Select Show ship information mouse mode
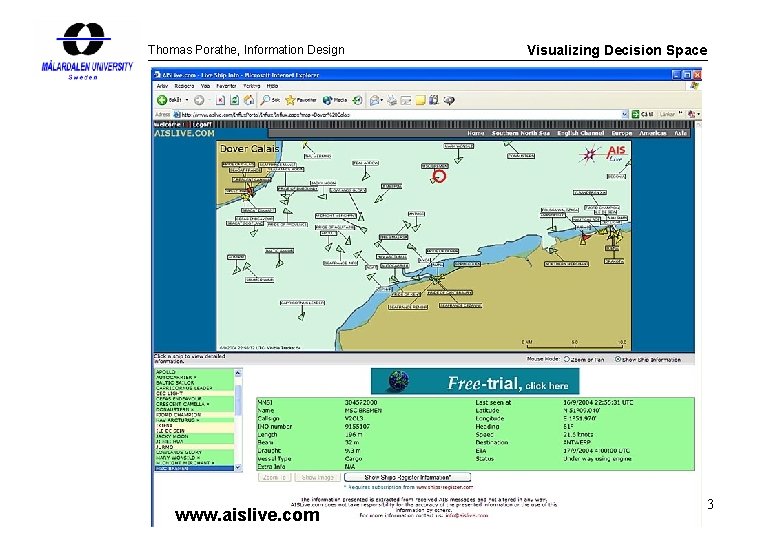This screenshot has height=540, width=780. click(618, 359)
